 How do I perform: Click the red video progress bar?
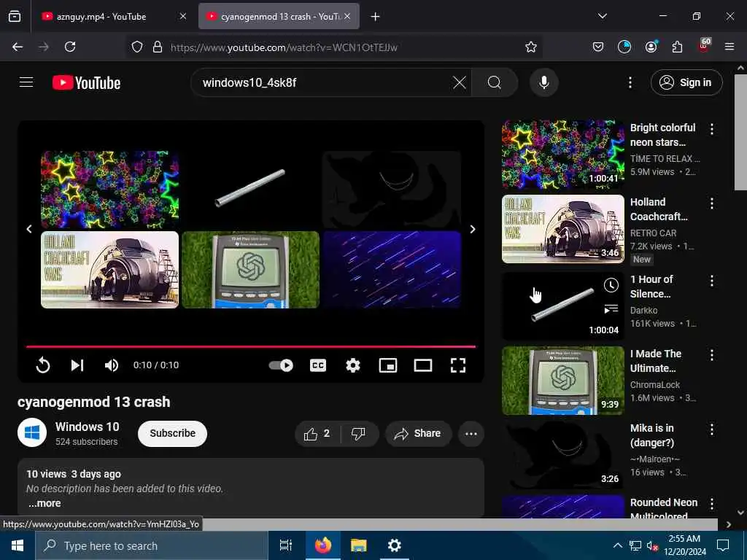point(251,346)
